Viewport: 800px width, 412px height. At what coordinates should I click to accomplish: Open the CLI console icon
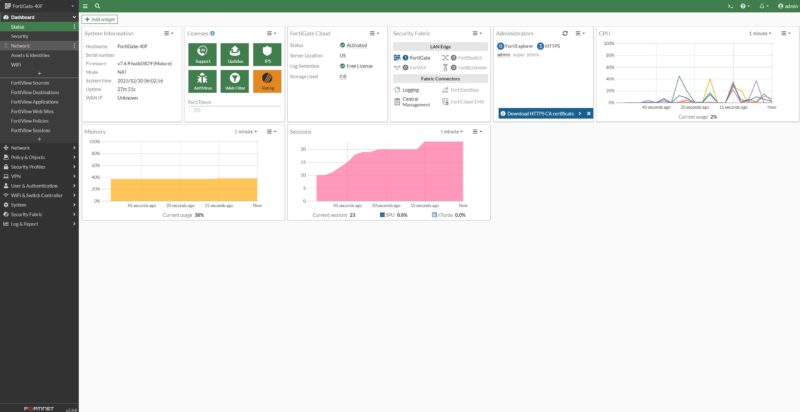pyautogui.click(x=730, y=6)
